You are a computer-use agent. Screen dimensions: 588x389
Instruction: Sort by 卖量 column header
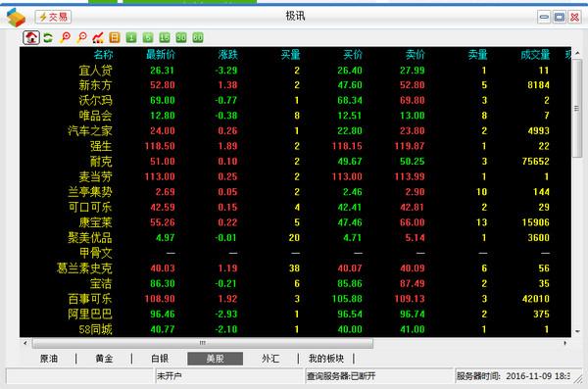pos(478,55)
